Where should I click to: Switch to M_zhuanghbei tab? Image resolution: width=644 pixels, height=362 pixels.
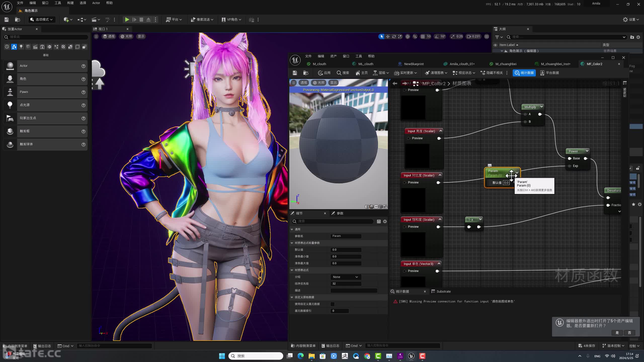click(506, 64)
